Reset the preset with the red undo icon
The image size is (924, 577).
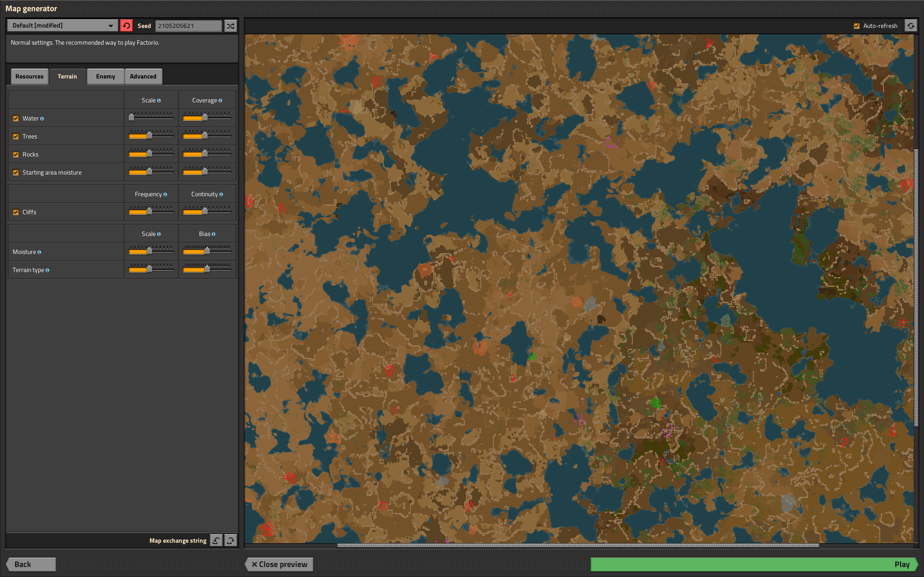(x=126, y=26)
